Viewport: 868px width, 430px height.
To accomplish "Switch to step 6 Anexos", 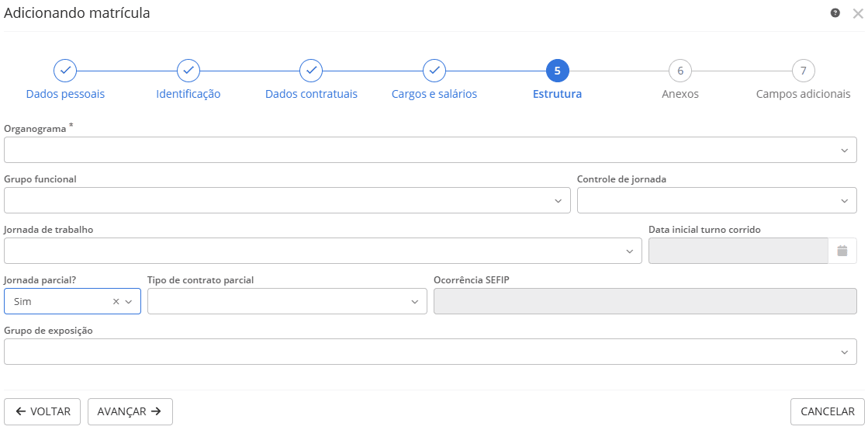I will pyautogui.click(x=680, y=71).
